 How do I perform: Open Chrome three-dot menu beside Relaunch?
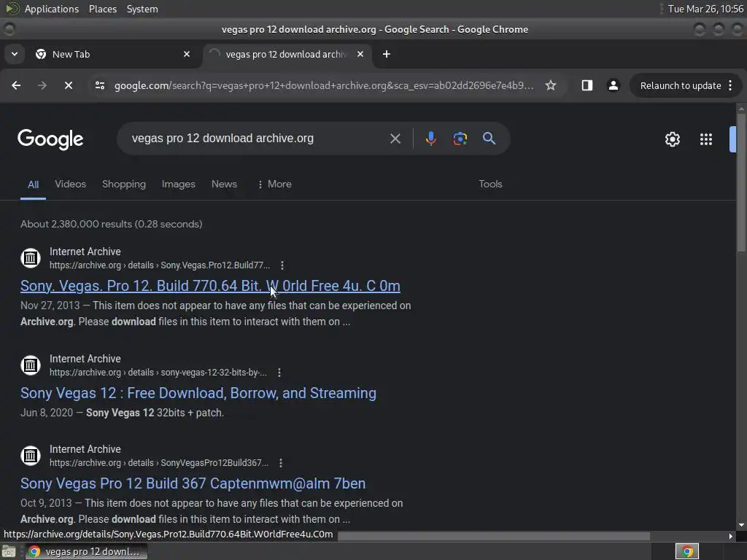click(x=730, y=85)
